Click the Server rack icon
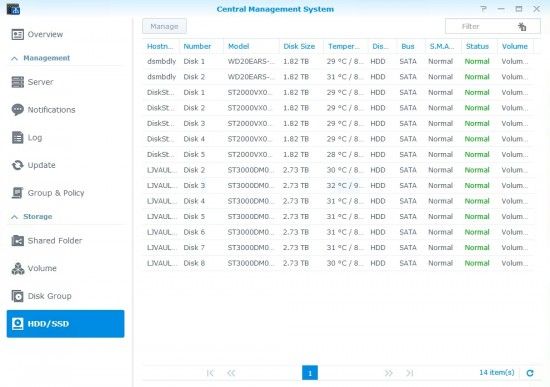 (18, 82)
